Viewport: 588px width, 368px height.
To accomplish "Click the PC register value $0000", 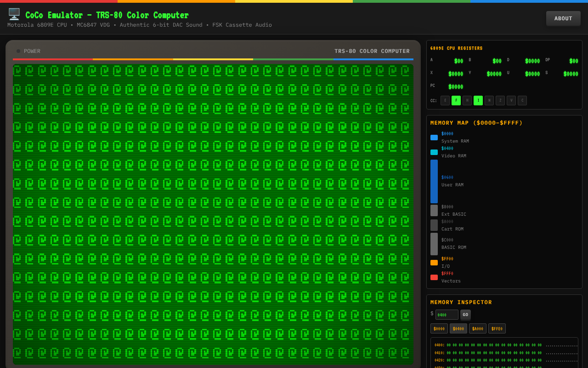I will coord(456,86).
